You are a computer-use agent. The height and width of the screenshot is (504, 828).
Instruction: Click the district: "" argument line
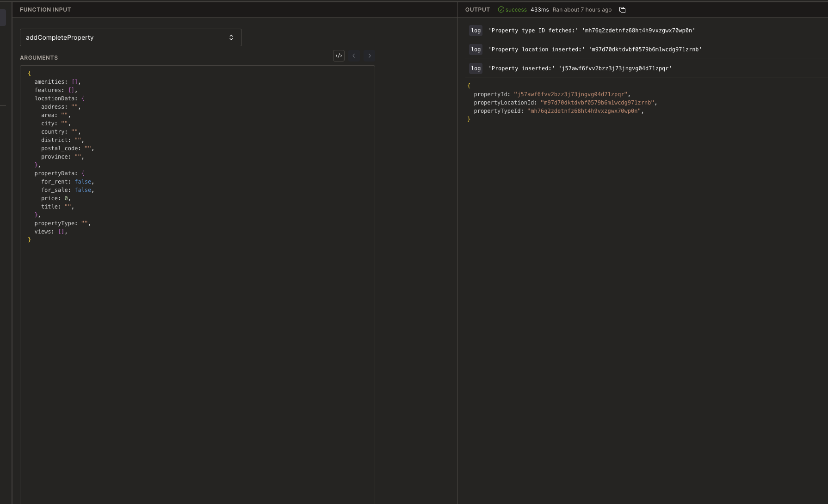pyautogui.click(x=62, y=140)
